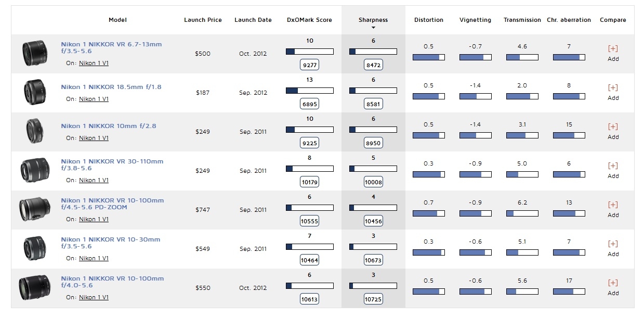Image resolution: width=644 pixels, height=317 pixels.
Task: Open Nikon 1 NIKKOR VR 10-30mm f/3.5-5.6 link
Action: click(x=111, y=243)
